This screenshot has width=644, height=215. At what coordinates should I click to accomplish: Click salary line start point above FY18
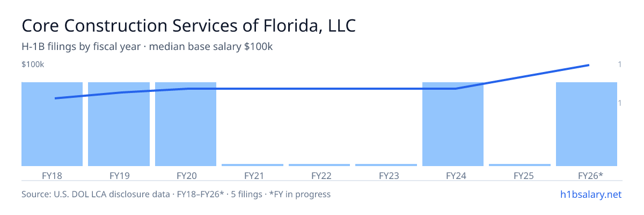click(x=55, y=98)
